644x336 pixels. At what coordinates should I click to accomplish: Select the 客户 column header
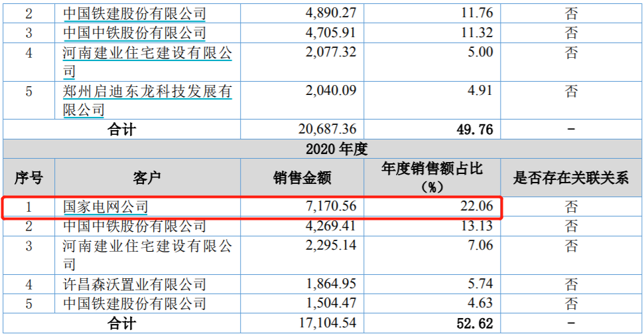tap(147, 178)
